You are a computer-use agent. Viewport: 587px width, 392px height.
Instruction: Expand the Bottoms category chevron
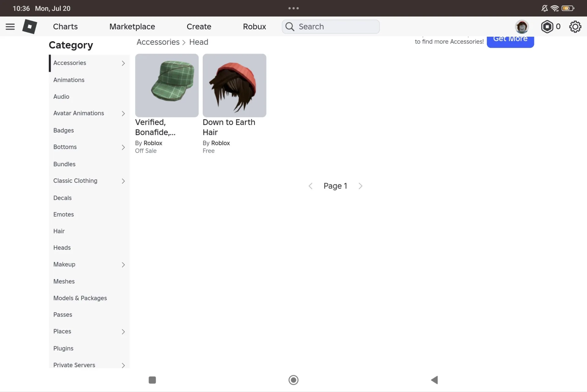(123, 147)
